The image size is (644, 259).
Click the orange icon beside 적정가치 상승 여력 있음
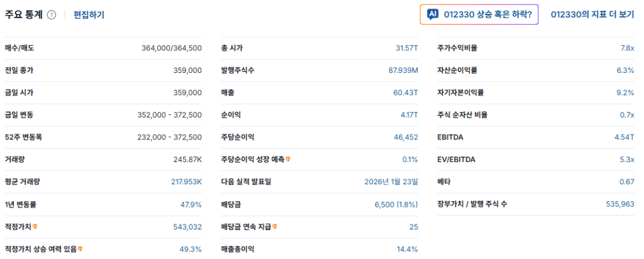[x=80, y=249]
